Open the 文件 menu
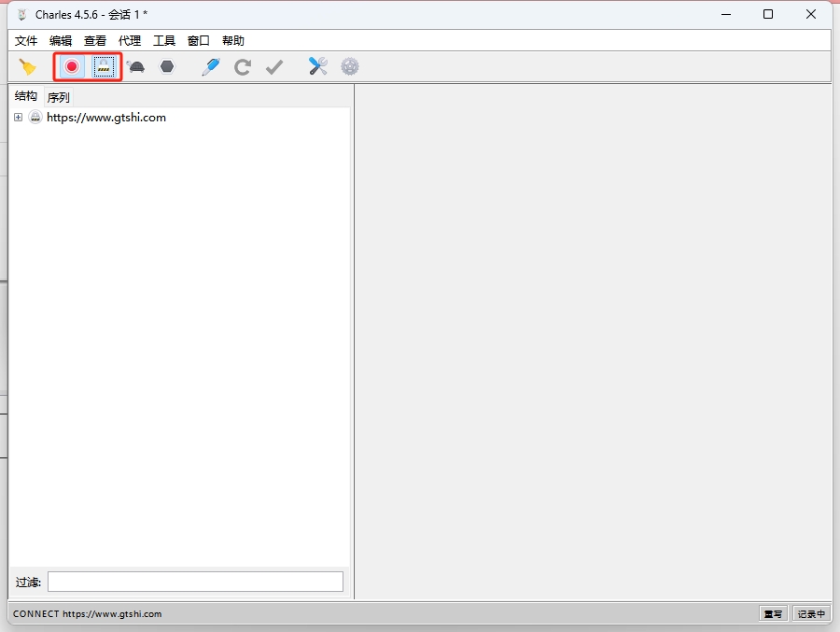The height and width of the screenshot is (632, 840). pos(26,41)
